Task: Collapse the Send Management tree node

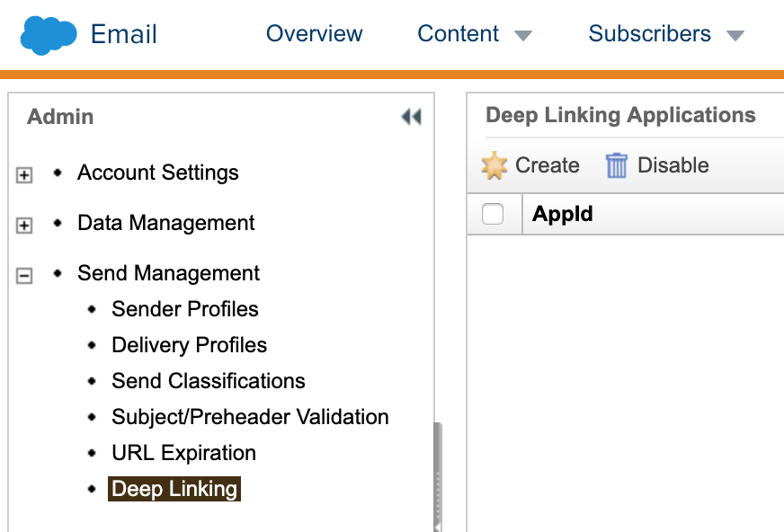Action: coord(24,276)
